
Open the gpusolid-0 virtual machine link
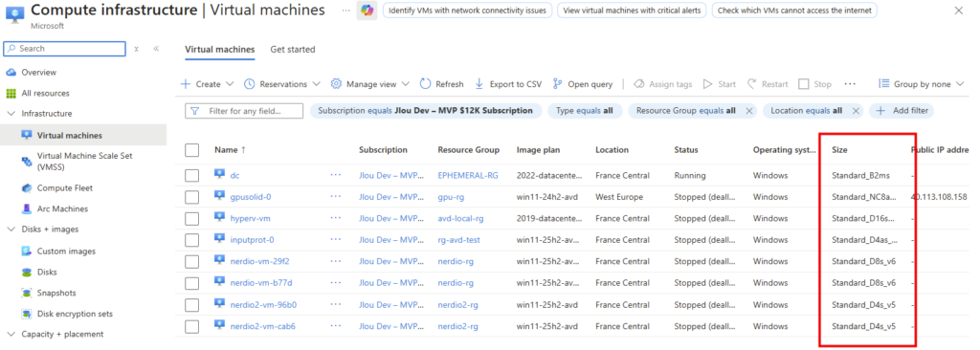251,197
